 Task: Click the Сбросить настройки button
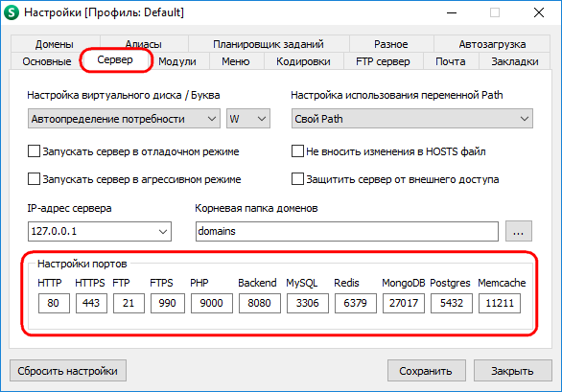pos(68,371)
